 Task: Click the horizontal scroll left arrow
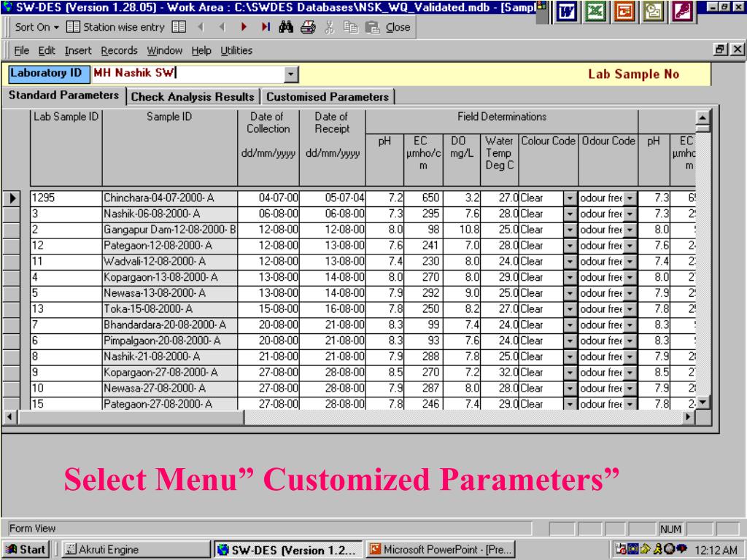click(x=9, y=417)
